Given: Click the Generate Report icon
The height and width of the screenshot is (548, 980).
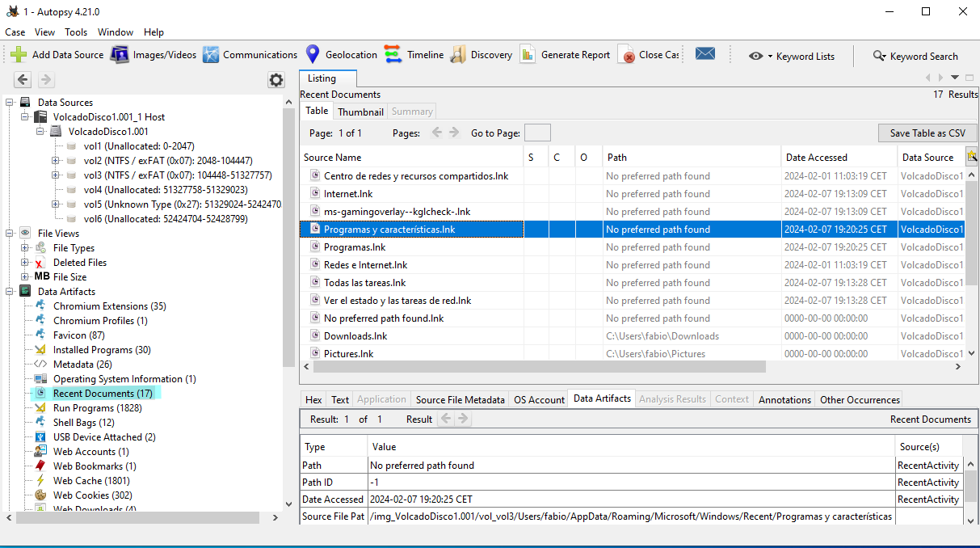Looking at the screenshot, I should [528, 55].
